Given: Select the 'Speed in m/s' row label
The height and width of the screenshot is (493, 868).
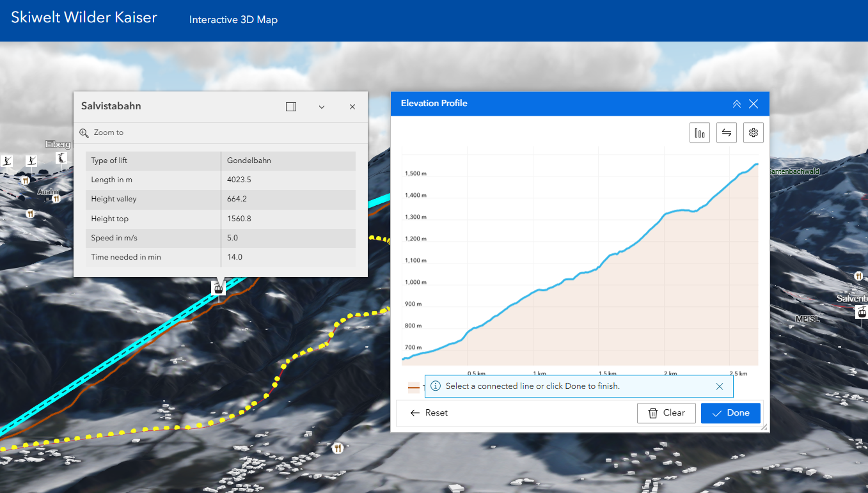Looking at the screenshot, I should pos(114,238).
